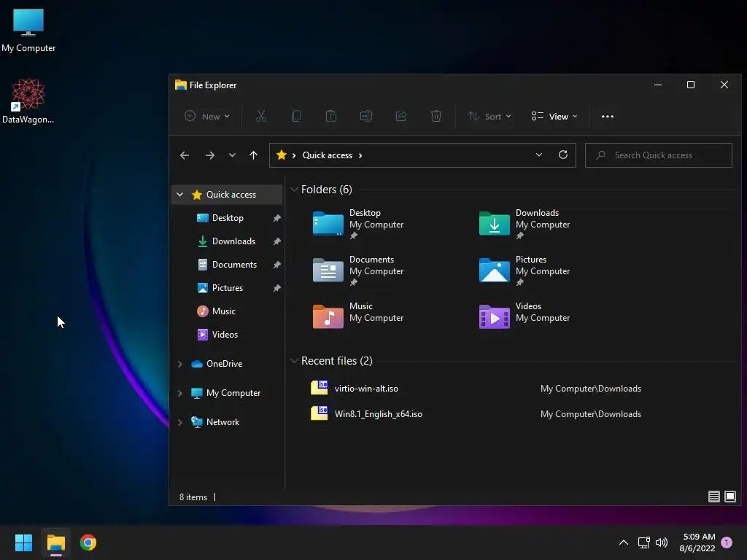The width and height of the screenshot is (747, 560).
Task: Go forward with the right arrow
Action: point(209,155)
